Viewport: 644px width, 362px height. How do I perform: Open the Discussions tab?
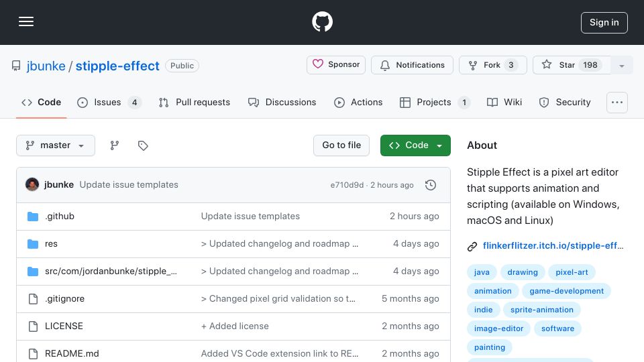[x=282, y=102]
